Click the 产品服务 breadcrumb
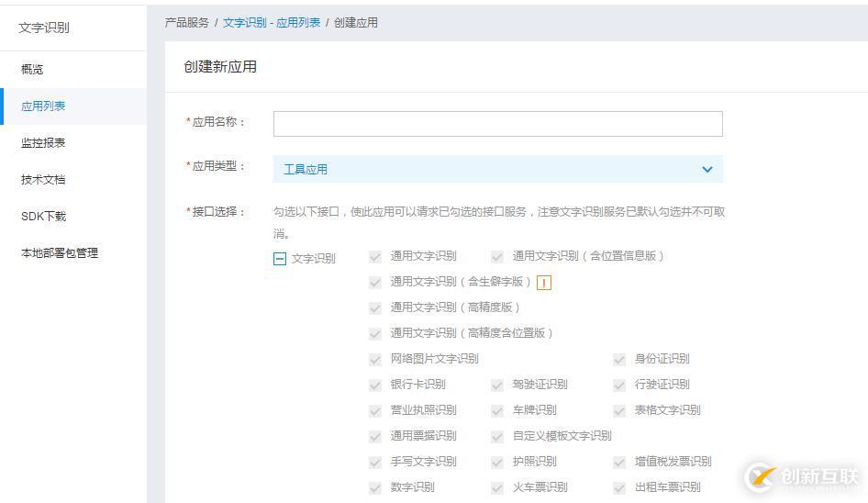This screenshot has height=503, width=868. (x=187, y=23)
